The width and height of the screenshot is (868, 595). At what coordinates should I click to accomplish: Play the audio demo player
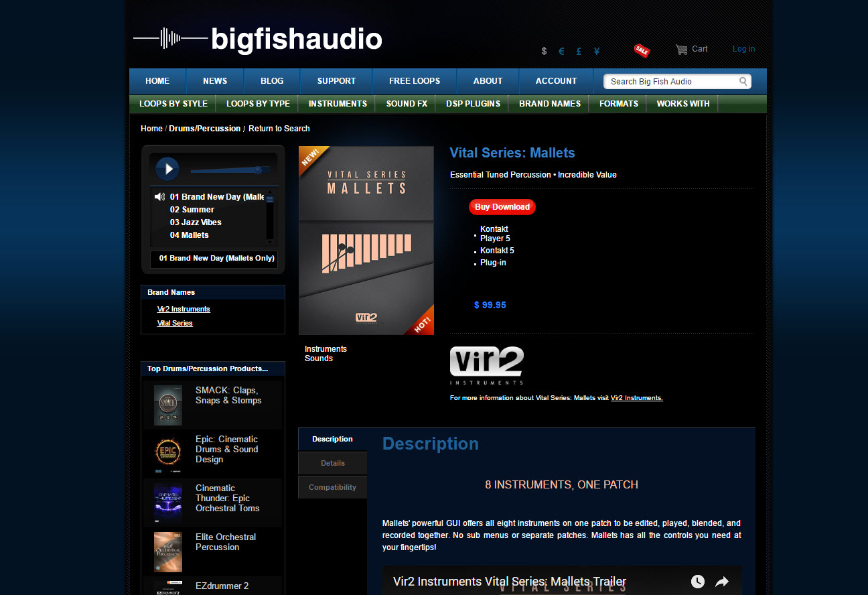[x=167, y=169]
